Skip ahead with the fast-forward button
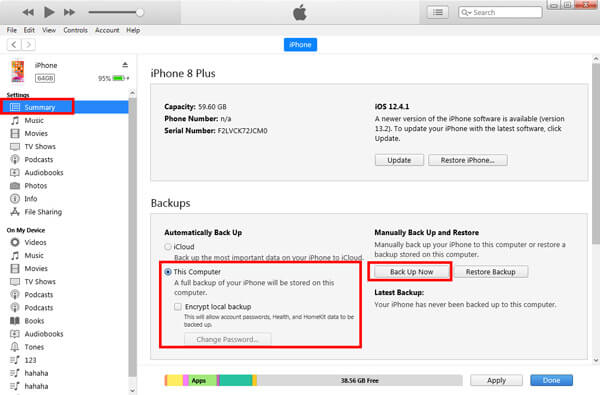Image resolution: width=600 pixels, height=395 pixels. 69,12
